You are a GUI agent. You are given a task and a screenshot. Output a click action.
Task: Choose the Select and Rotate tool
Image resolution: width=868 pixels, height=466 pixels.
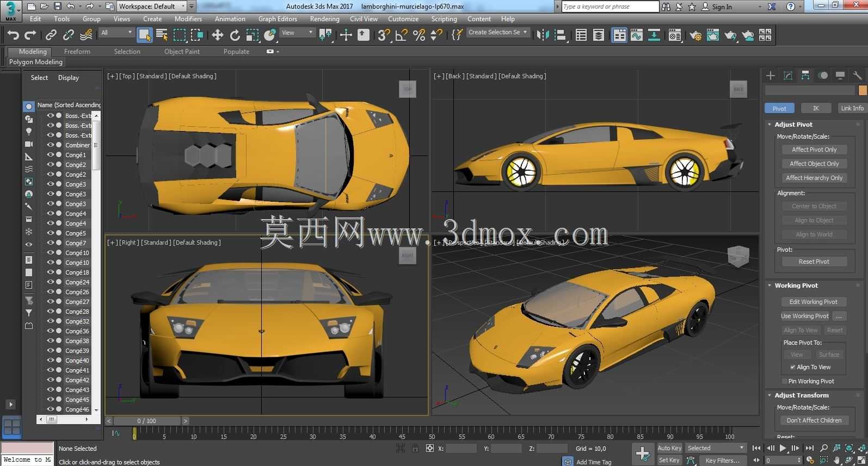[x=235, y=35]
